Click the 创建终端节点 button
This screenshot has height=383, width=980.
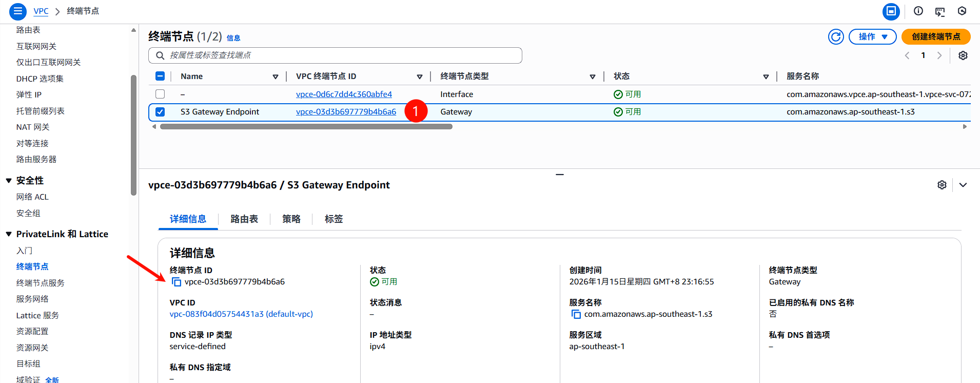(x=935, y=37)
